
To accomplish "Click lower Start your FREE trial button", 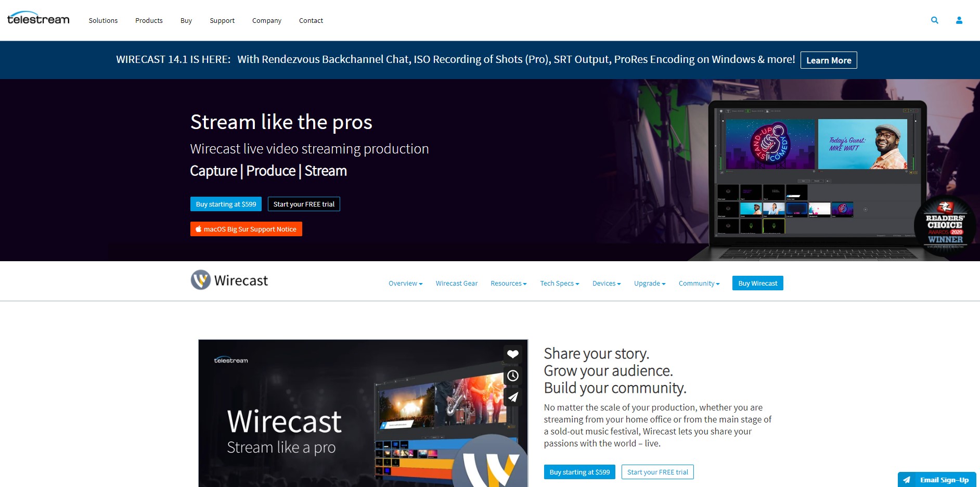I will (657, 472).
